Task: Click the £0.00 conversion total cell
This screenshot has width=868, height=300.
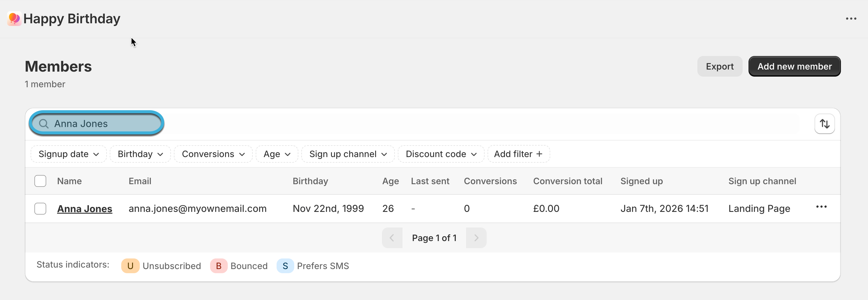Action: (x=546, y=209)
